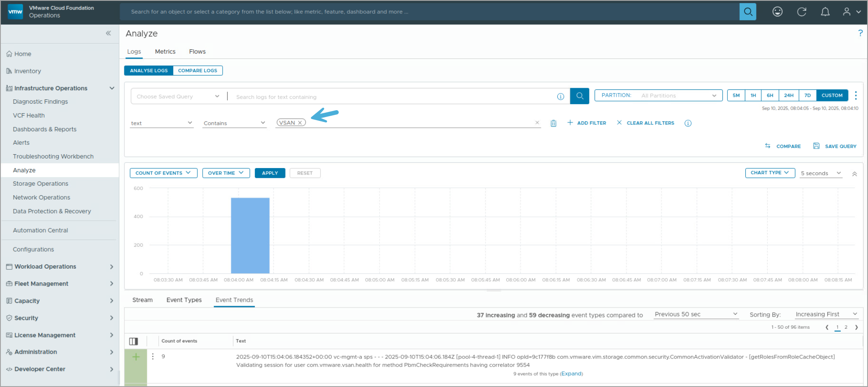Run the log search magnifier button
The width and height of the screenshot is (868, 387).
(580, 96)
